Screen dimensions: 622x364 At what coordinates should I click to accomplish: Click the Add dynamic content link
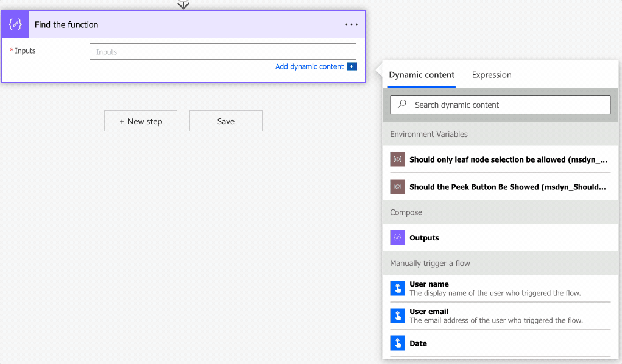pos(309,66)
